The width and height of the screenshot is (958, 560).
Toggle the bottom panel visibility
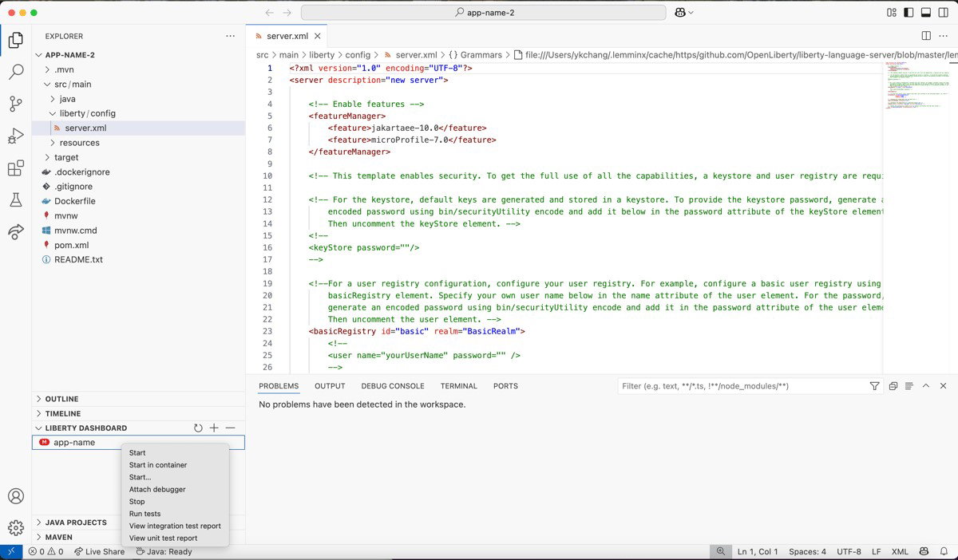tap(927, 13)
